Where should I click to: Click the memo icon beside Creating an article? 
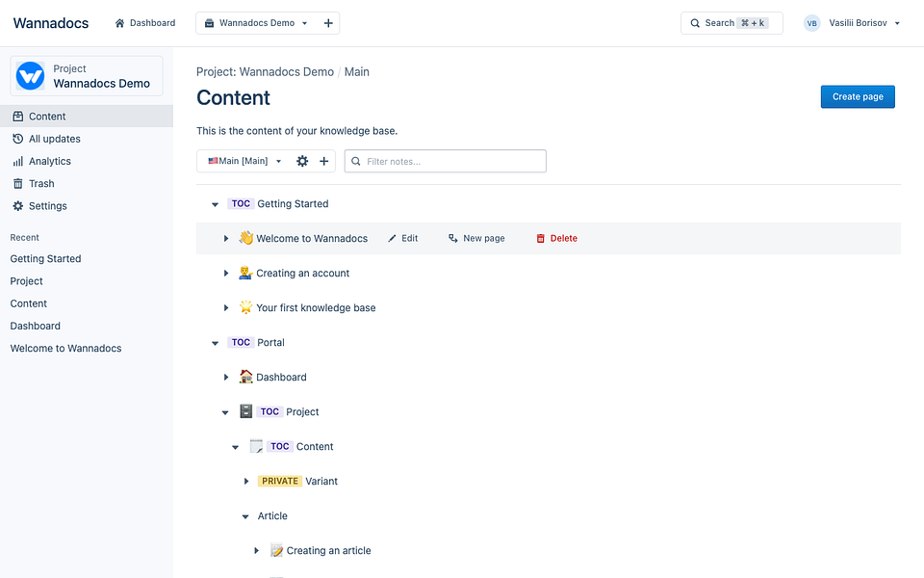click(276, 550)
